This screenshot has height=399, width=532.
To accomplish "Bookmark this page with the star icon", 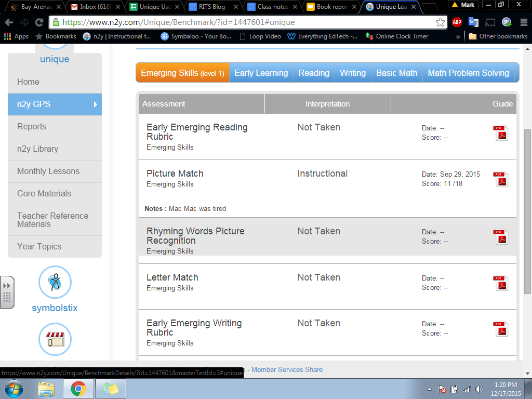I will coord(440,22).
